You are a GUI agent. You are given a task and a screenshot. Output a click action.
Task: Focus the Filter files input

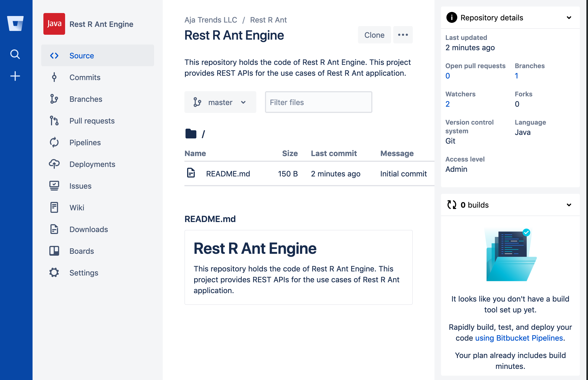point(318,102)
